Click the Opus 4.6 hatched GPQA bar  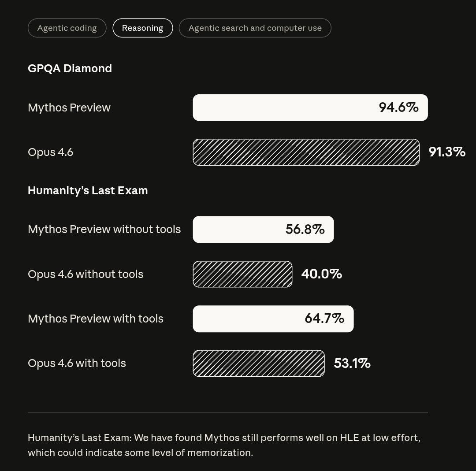(x=306, y=152)
